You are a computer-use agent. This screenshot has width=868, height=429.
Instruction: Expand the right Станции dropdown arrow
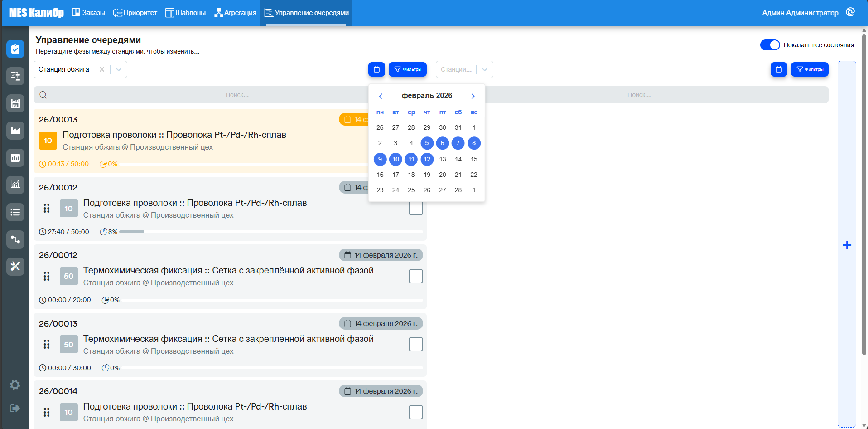click(x=485, y=69)
